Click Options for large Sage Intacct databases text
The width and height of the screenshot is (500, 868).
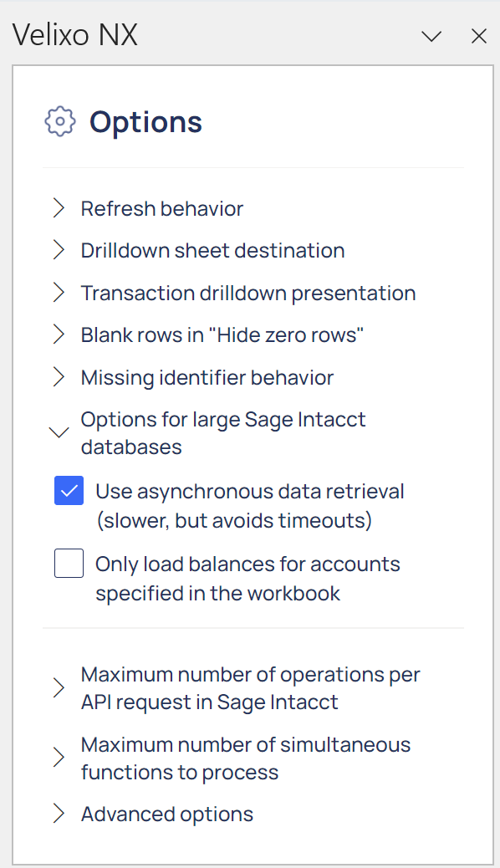(223, 433)
